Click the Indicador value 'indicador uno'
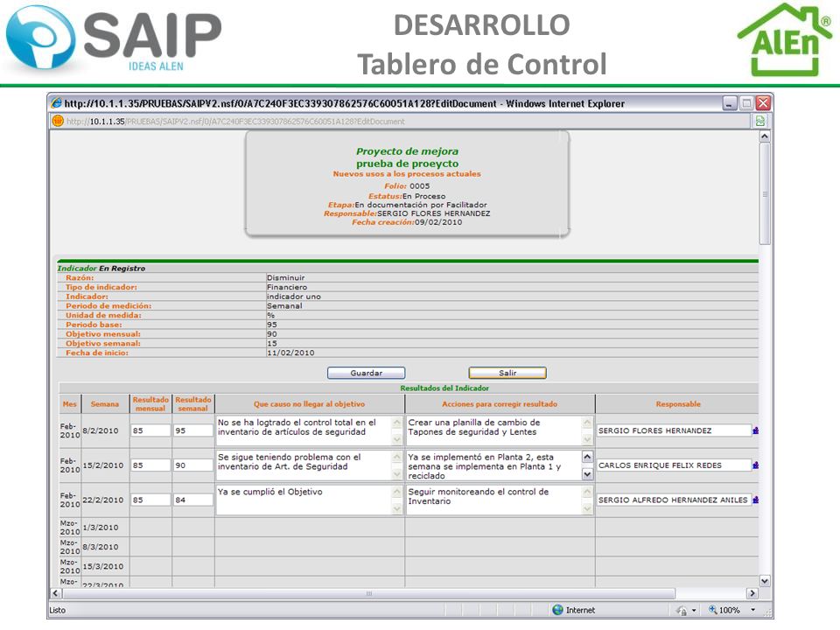 coord(294,297)
